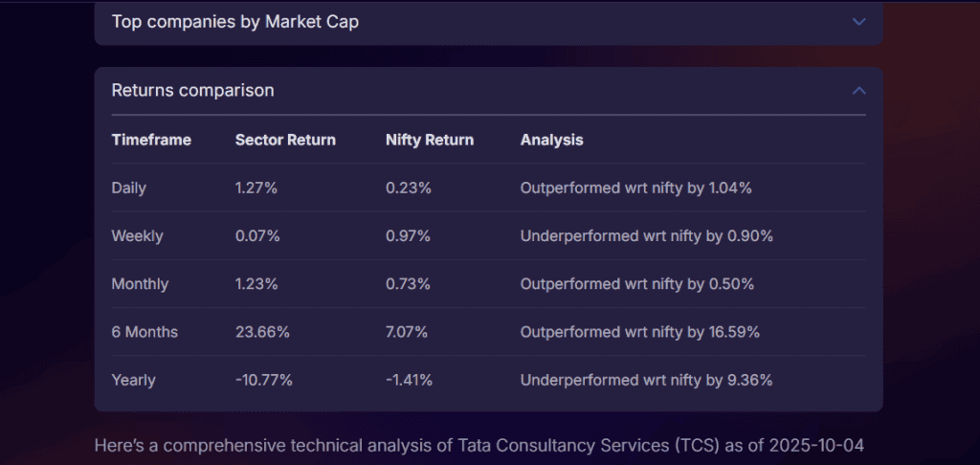
Task: Click the 7.07% Nifty return value
Action: [409, 332]
